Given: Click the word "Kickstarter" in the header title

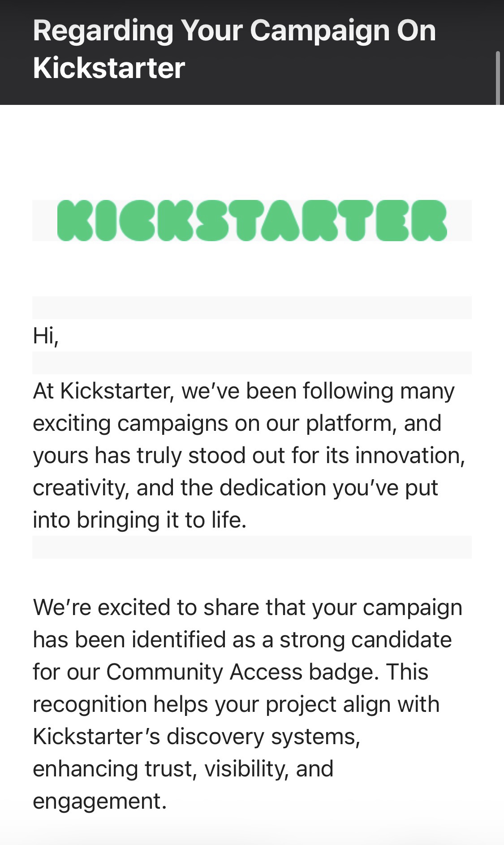Looking at the screenshot, I should point(109,68).
